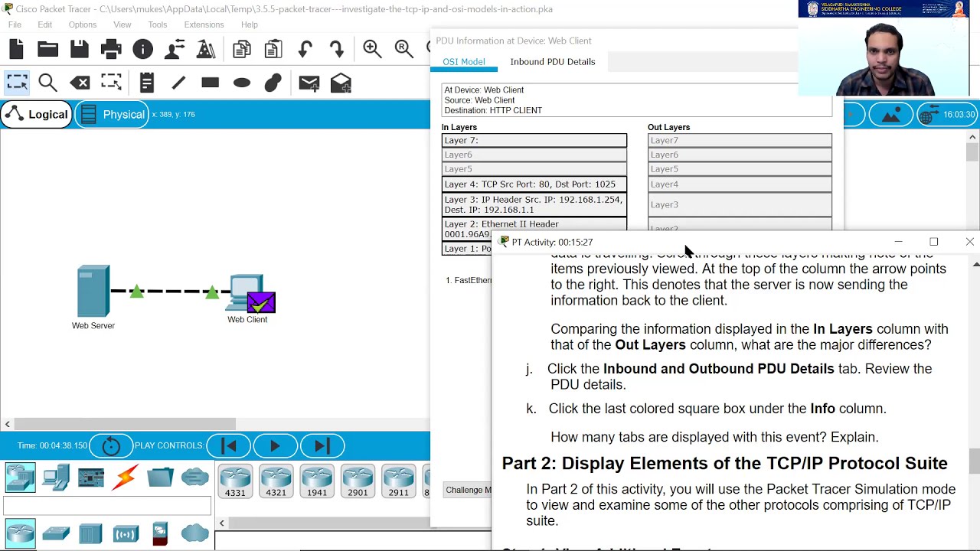This screenshot has height=551, width=980.
Task: Choose the Inspect magnifier tool
Action: point(47,83)
